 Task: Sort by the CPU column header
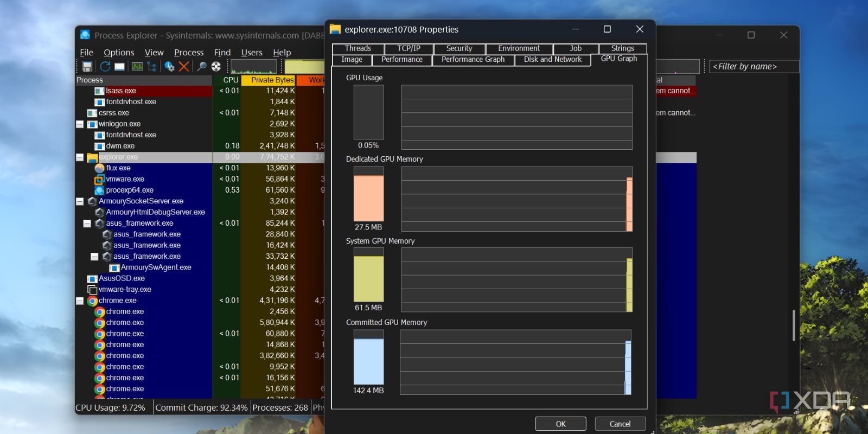(227, 80)
